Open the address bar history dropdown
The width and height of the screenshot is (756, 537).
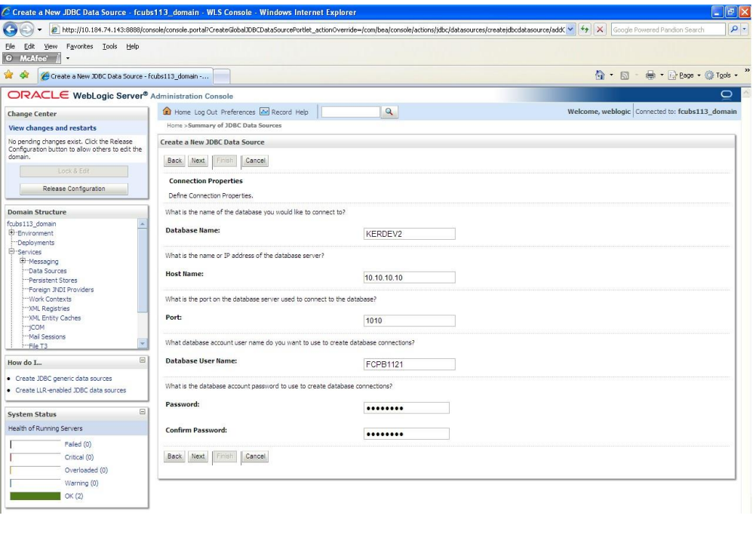click(570, 30)
